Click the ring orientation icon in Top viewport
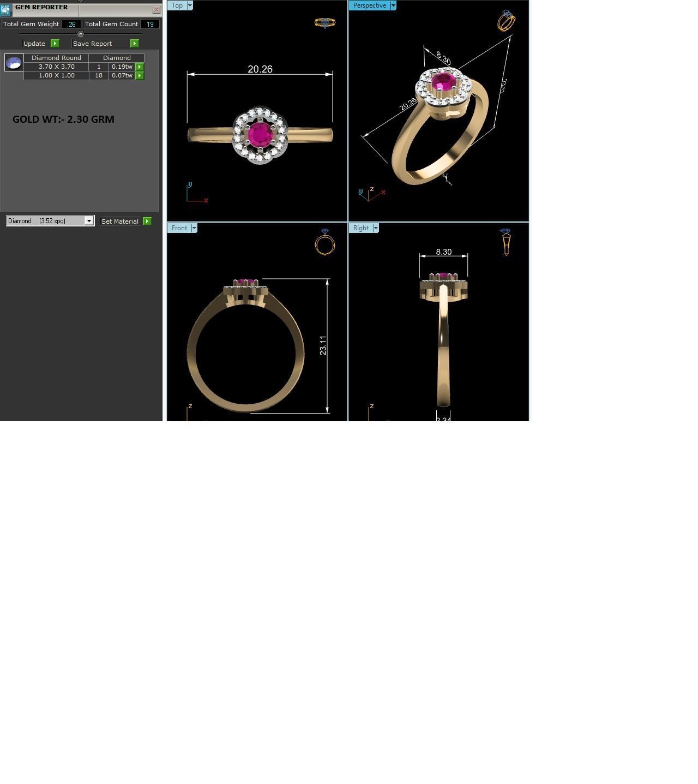This screenshot has width=698, height=784. click(325, 23)
